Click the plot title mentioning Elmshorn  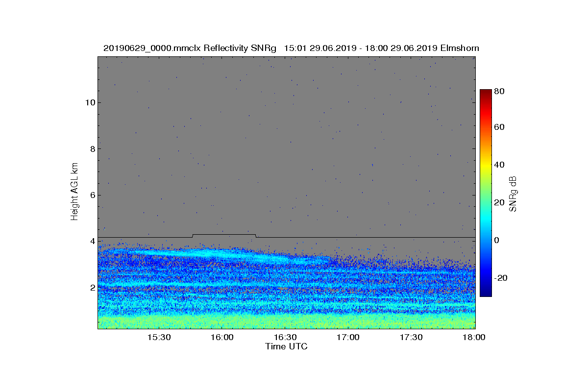click(x=291, y=48)
